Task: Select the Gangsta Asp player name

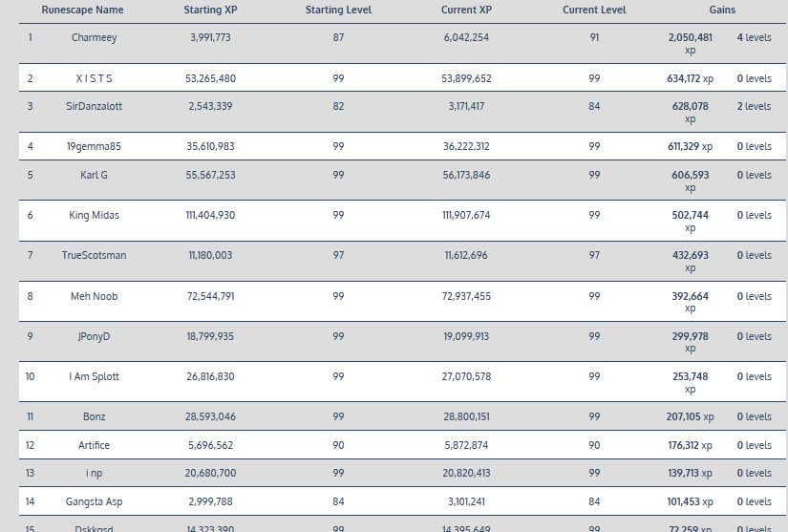Action: click(94, 501)
